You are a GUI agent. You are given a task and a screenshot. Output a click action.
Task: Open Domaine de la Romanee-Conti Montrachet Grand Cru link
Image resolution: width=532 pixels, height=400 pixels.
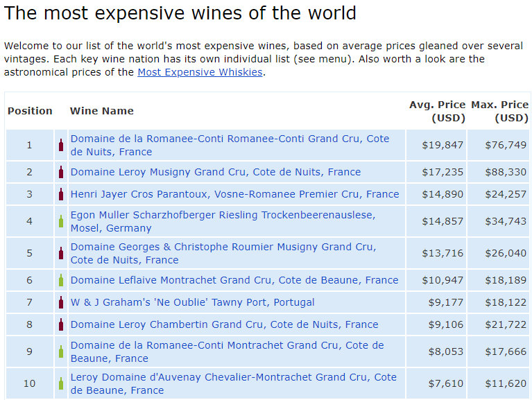click(x=227, y=351)
